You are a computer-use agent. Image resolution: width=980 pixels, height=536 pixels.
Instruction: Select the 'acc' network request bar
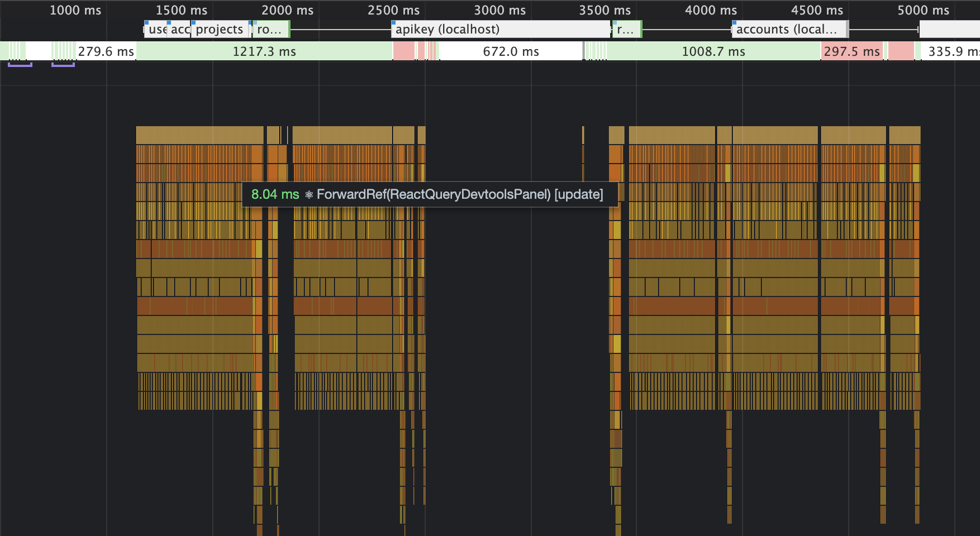[x=179, y=30]
